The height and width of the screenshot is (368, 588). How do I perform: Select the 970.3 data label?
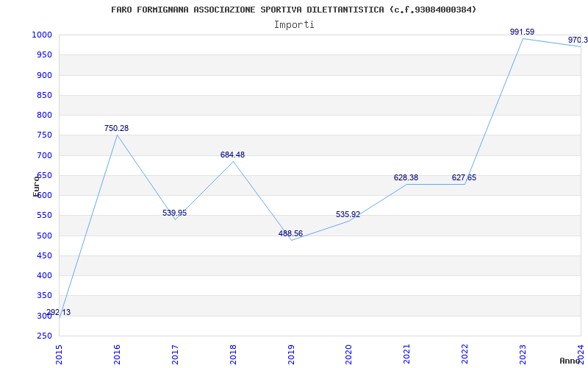tap(578, 40)
